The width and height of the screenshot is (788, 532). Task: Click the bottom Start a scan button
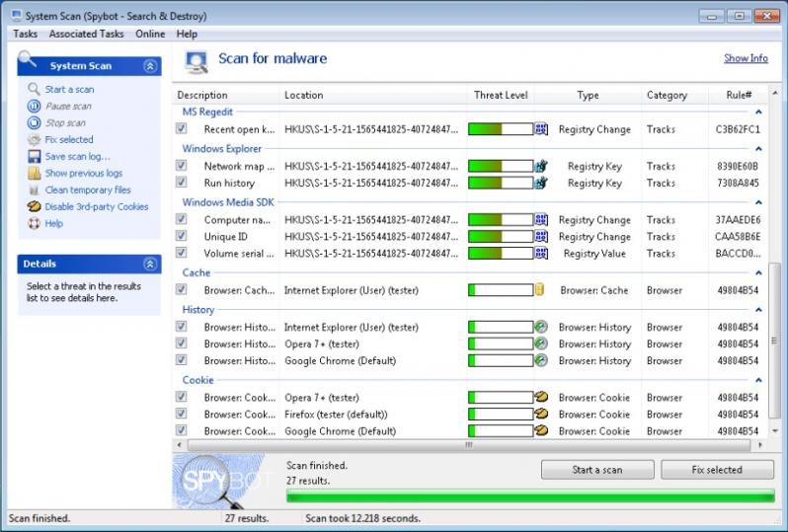click(x=597, y=470)
